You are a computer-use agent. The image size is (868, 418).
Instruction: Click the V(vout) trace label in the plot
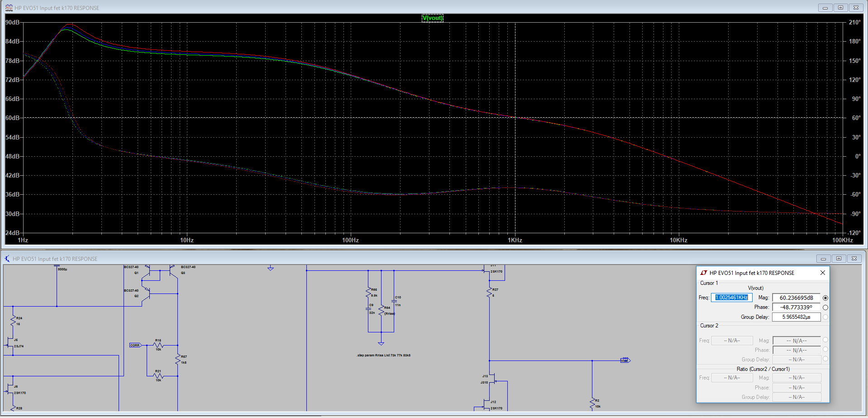433,18
